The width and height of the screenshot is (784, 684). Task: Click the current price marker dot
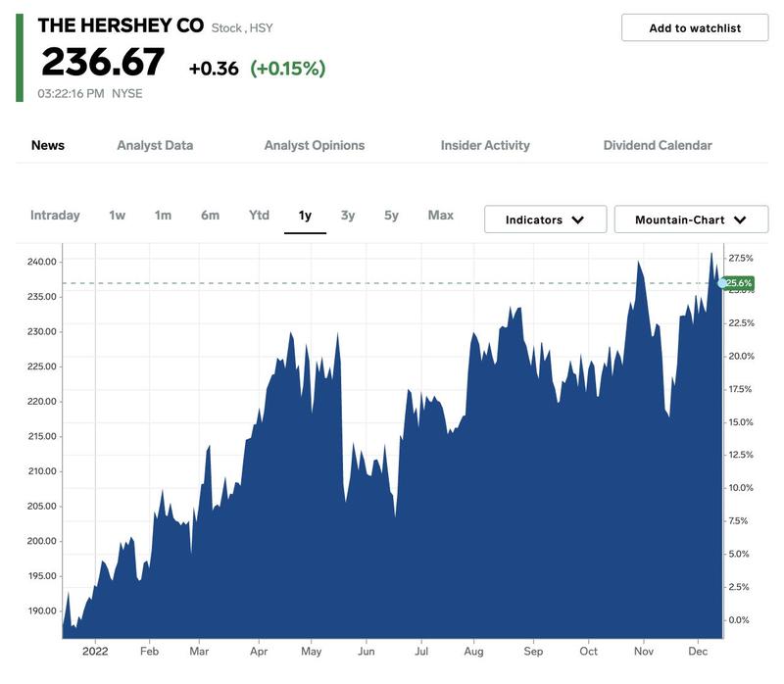[x=722, y=283]
